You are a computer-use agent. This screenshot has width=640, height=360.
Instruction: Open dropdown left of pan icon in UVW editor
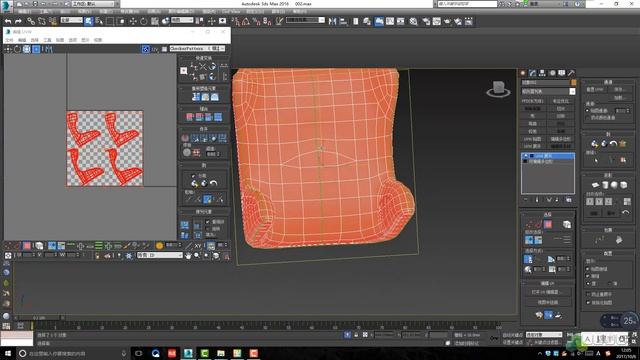click(x=160, y=255)
